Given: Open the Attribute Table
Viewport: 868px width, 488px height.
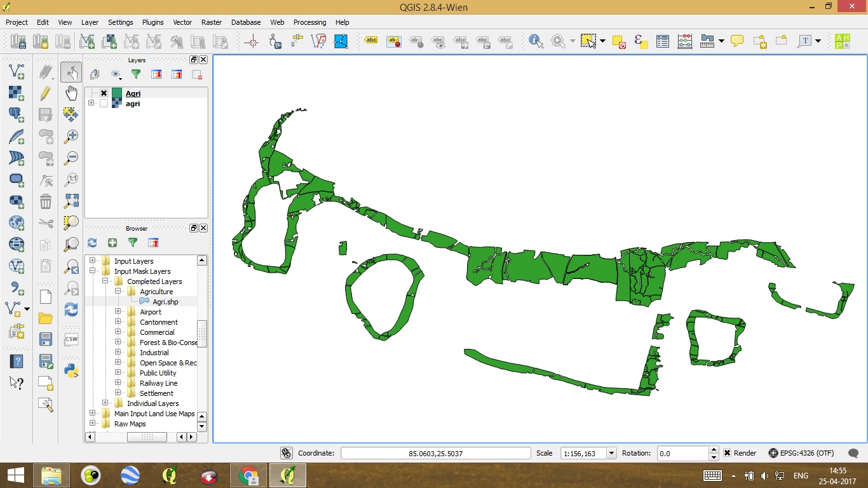Looking at the screenshot, I should (663, 41).
